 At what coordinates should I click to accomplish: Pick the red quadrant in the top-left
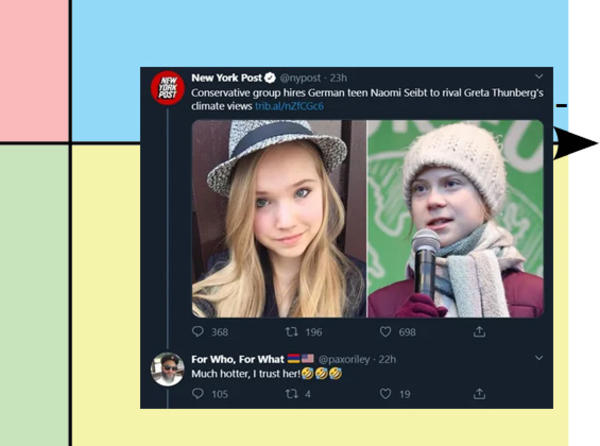point(33,70)
